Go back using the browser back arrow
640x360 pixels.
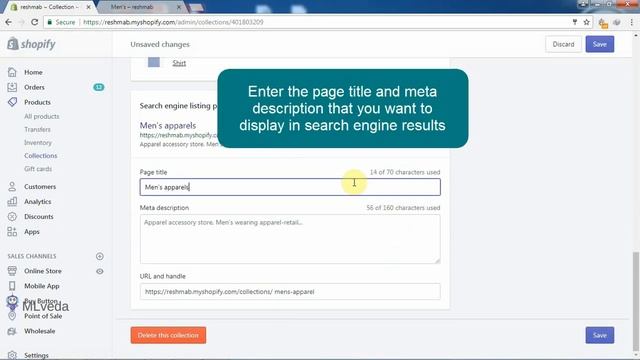tap(9, 22)
